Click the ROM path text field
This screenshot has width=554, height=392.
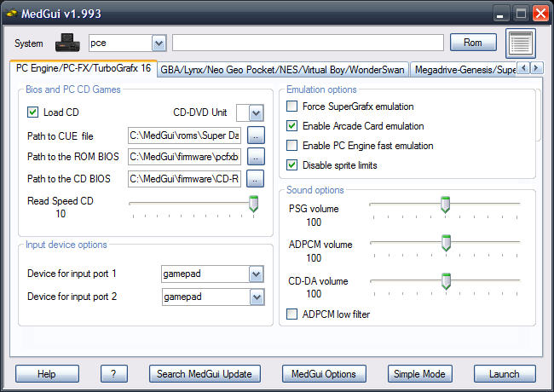[308, 43]
